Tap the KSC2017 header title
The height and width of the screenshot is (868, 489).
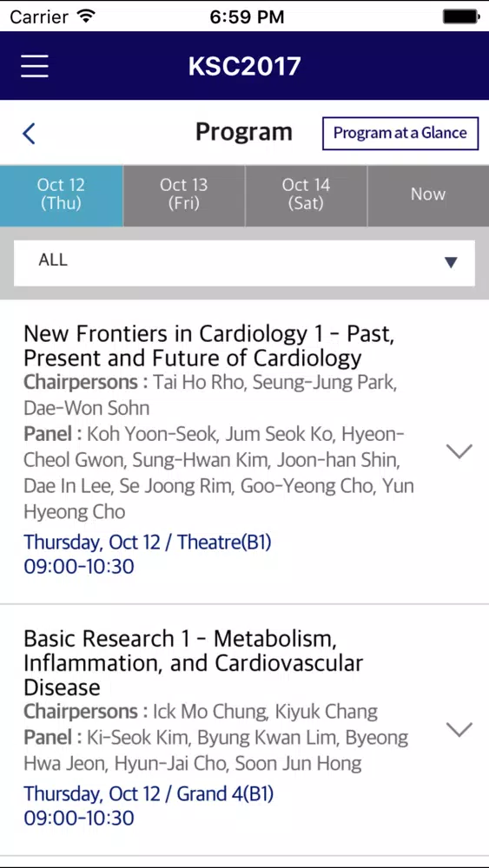click(244, 67)
